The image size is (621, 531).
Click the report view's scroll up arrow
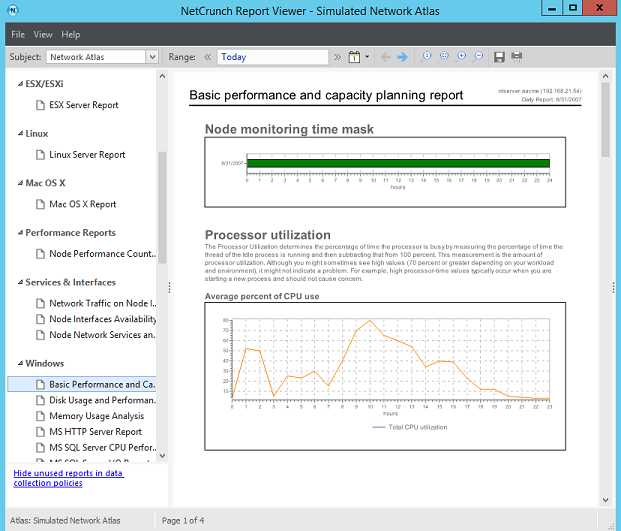tap(605, 76)
